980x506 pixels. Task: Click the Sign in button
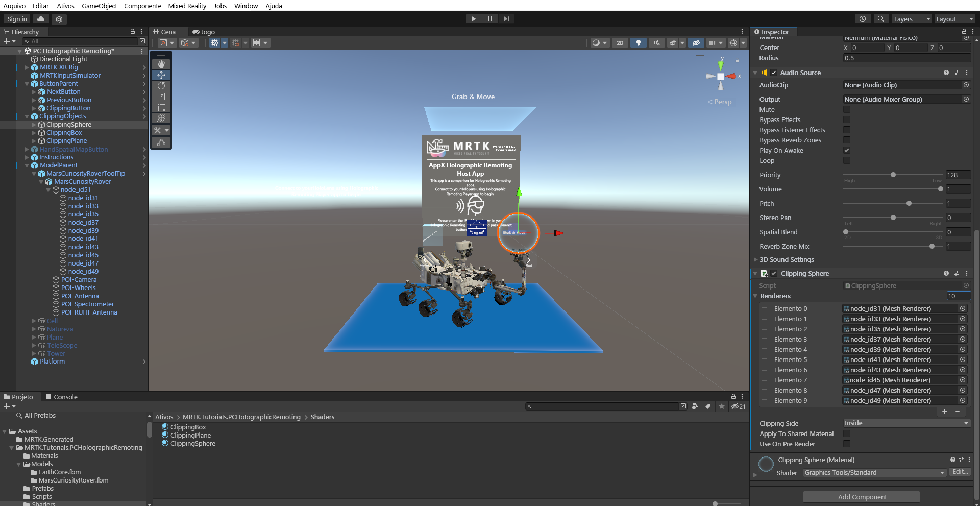tap(16, 19)
